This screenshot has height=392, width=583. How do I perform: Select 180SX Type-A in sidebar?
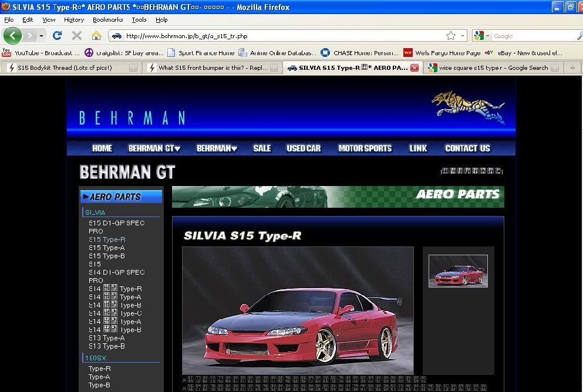pos(99,377)
